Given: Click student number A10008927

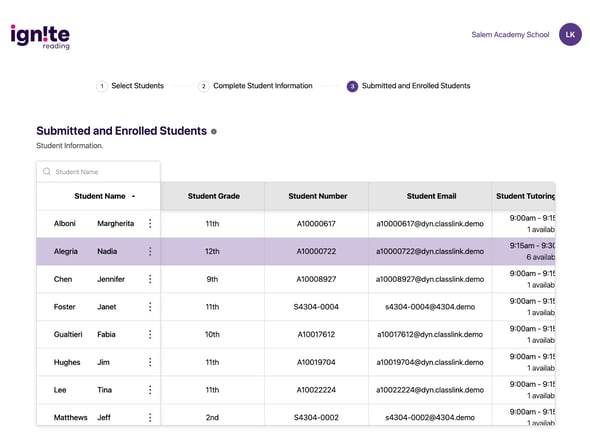Looking at the screenshot, I should (316, 279).
